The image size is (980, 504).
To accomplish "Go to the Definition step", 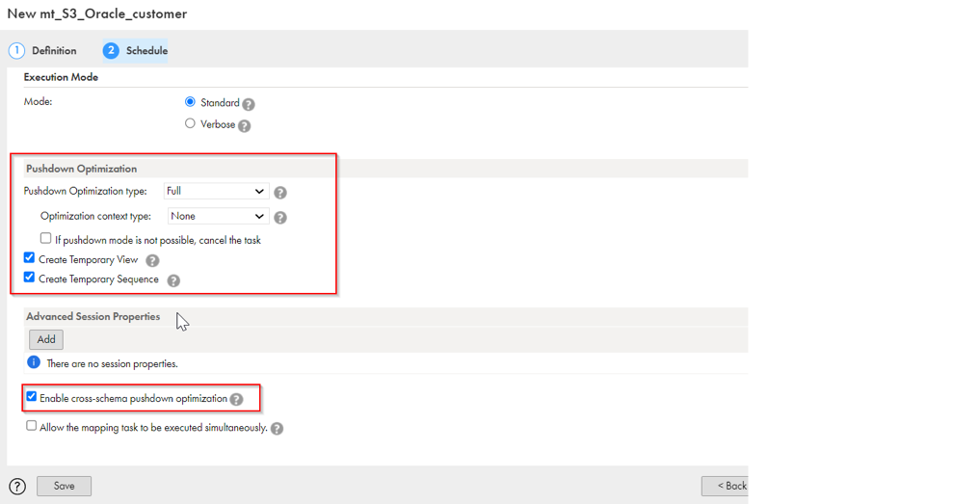I will pos(43,50).
